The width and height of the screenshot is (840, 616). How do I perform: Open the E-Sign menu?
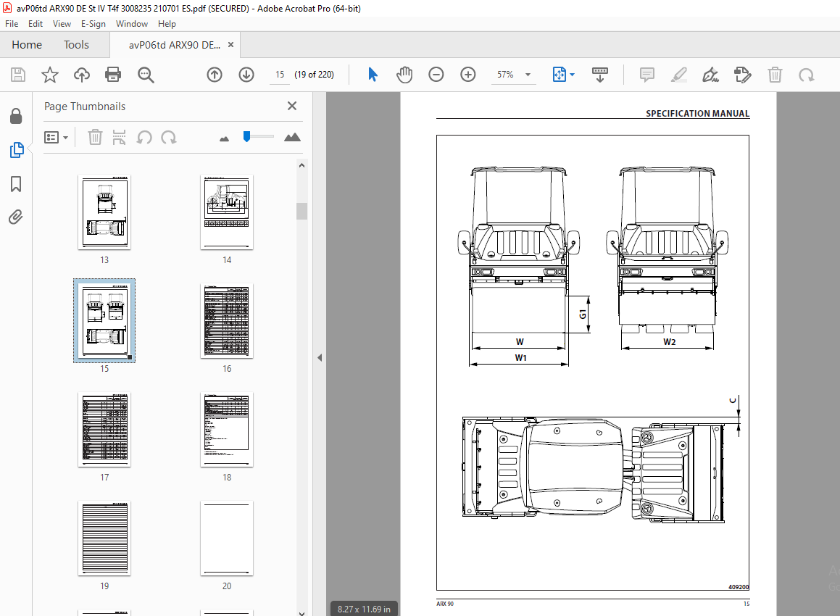(93, 24)
